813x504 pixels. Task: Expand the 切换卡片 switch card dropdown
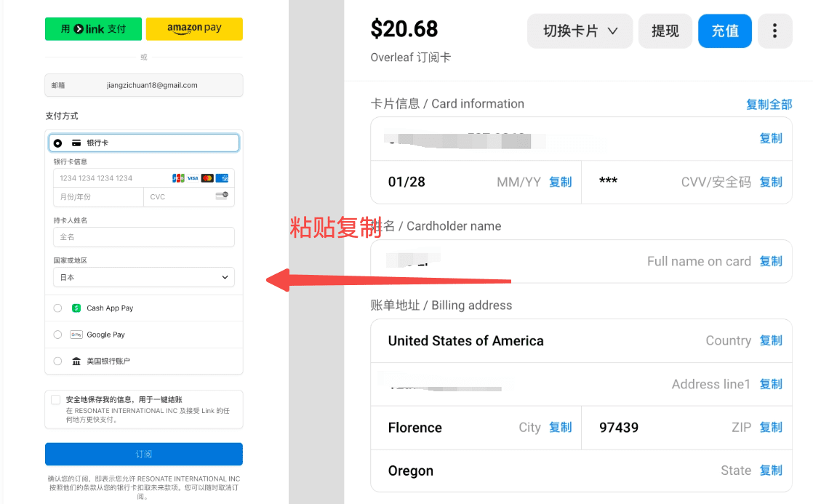(x=580, y=31)
